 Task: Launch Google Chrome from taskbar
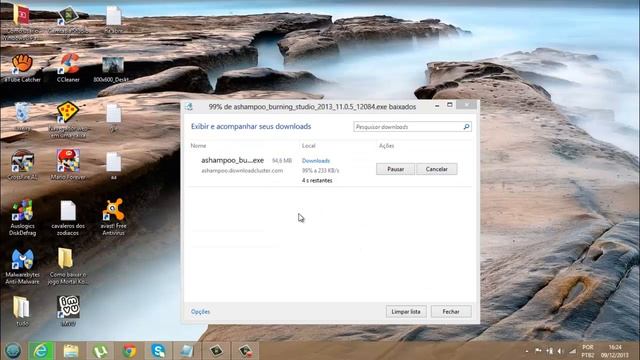tap(129, 351)
